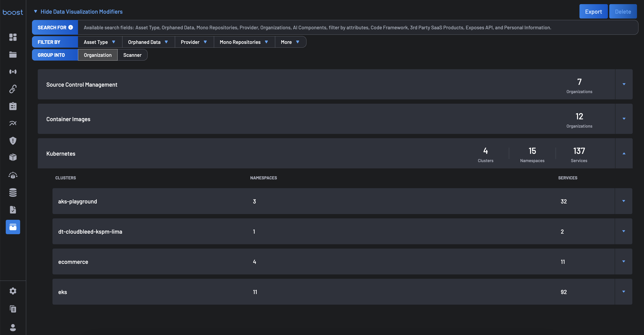This screenshot has height=335, width=644.
Task: Click the info icon next to SEARCH FOR
Action: 71,27
